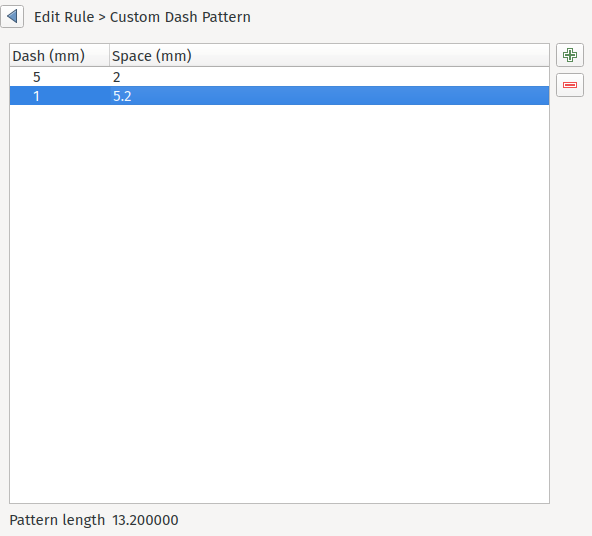
Task: Add a new dash row with green plus
Action: [x=570, y=55]
